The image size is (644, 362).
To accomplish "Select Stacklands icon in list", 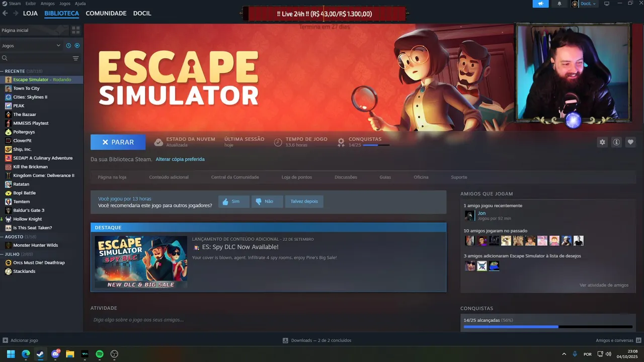I will click(9, 271).
